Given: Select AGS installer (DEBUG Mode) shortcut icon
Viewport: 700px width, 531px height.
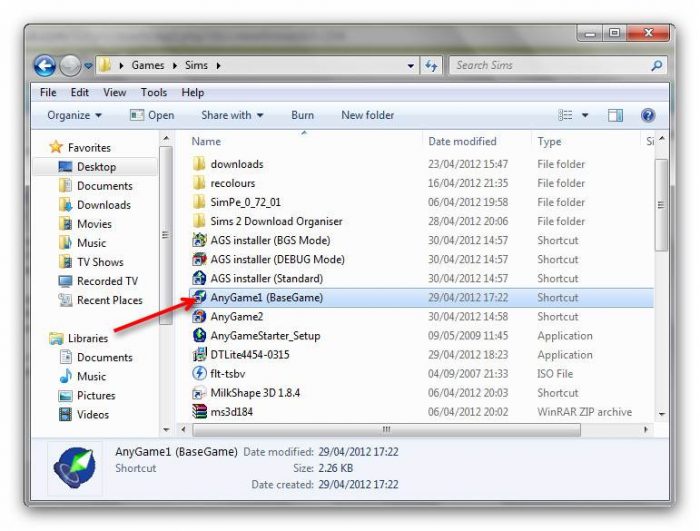Looking at the screenshot, I should [x=199, y=259].
